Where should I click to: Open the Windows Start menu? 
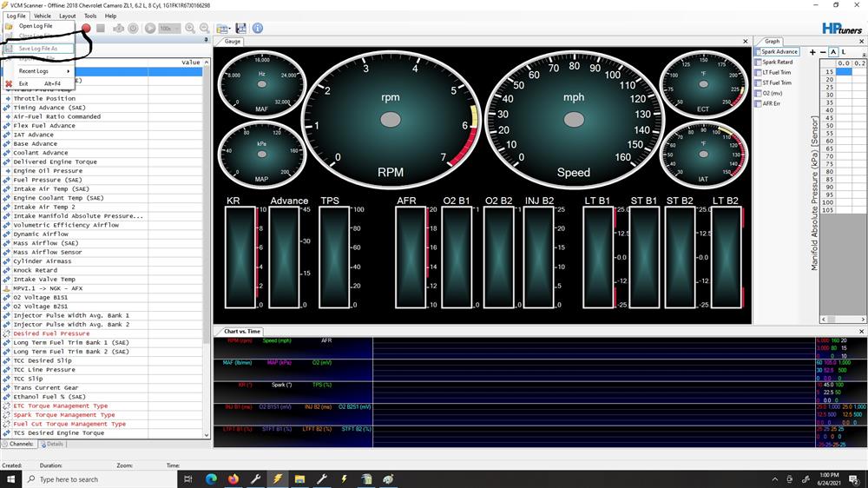(10, 479)
